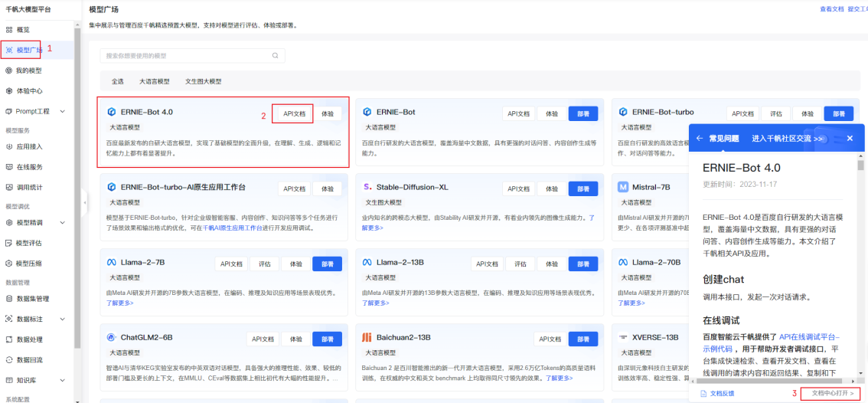This screenshot has width=868, height=403.
Task: Click 体验 on ChatGLM2-6B card
Action: 295,339
